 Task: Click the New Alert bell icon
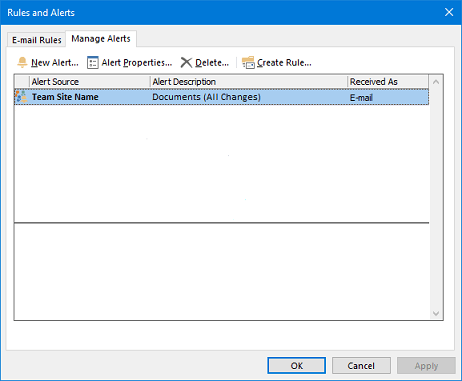pos(22,62)
